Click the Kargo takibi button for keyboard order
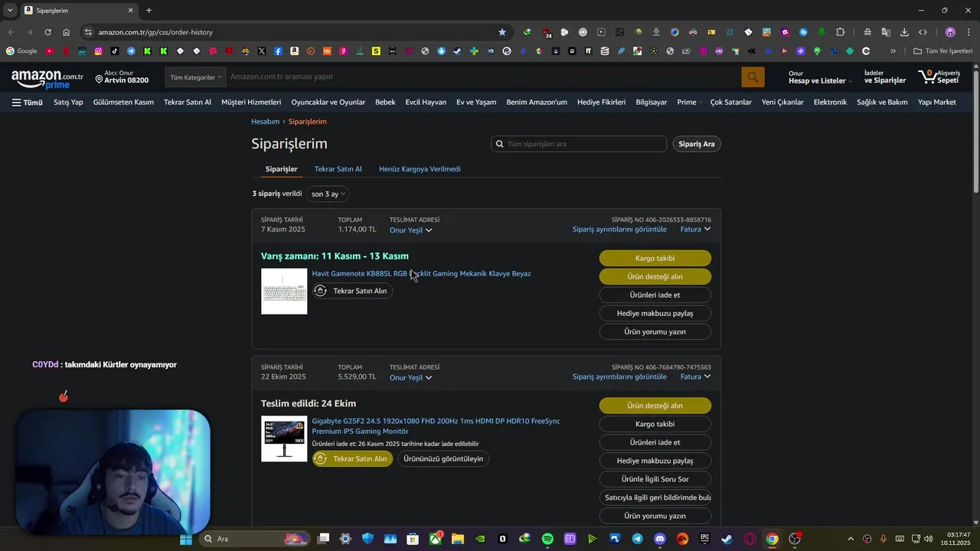This screenshot has height=551, width=980. (655, 259)
